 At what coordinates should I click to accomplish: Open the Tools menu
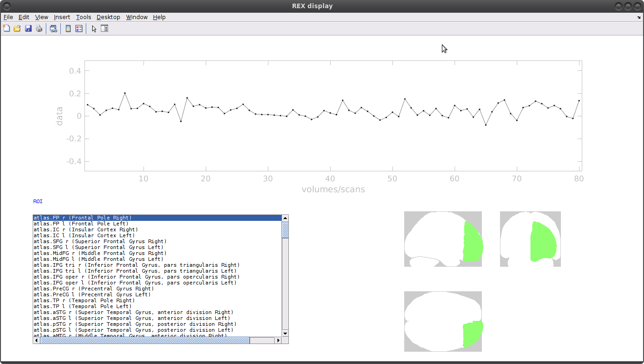tap(84, 17)
